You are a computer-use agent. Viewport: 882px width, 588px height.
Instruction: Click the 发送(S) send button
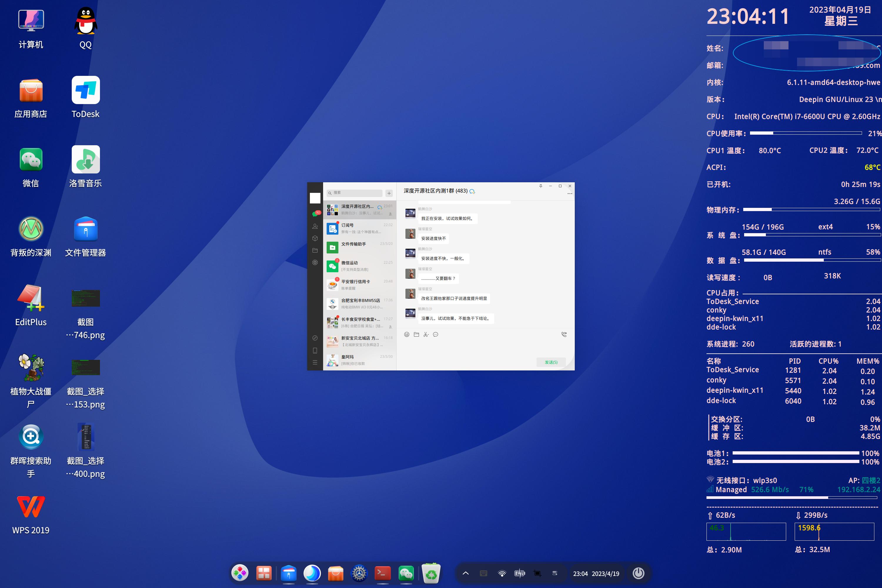tap(551, 362)
